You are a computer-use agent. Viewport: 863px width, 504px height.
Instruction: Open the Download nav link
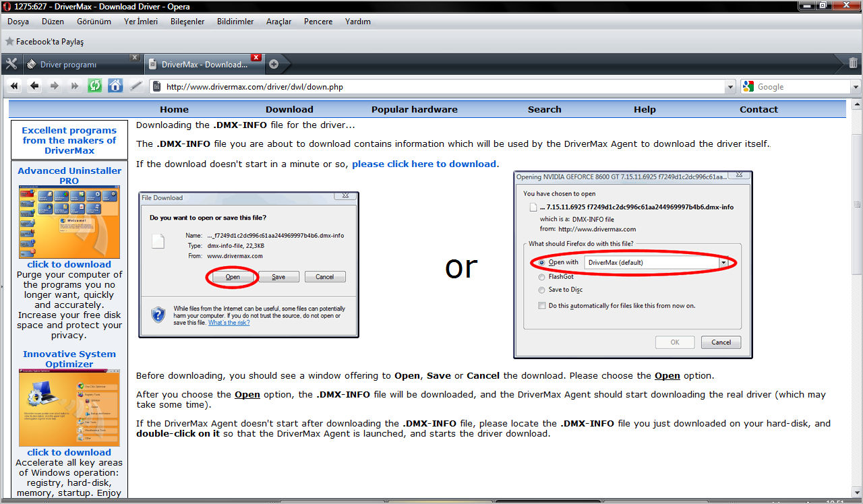(289, 109)
